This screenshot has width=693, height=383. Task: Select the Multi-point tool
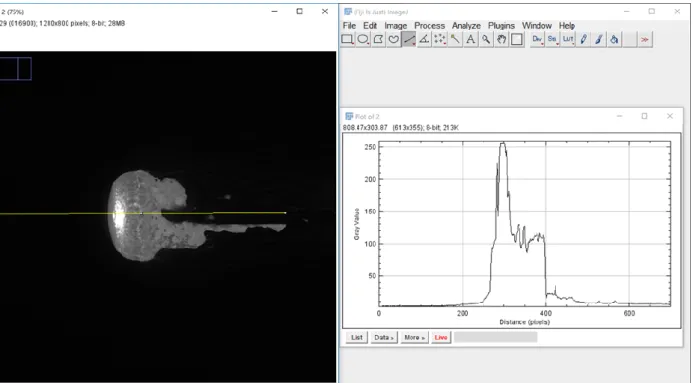pos(440,39)
